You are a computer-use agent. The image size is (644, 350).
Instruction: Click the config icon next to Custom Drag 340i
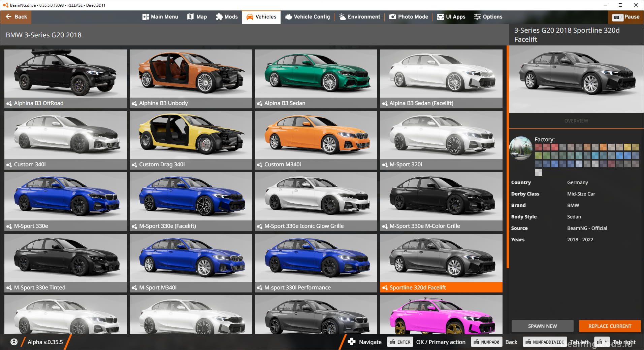click(x=134, y=165)
